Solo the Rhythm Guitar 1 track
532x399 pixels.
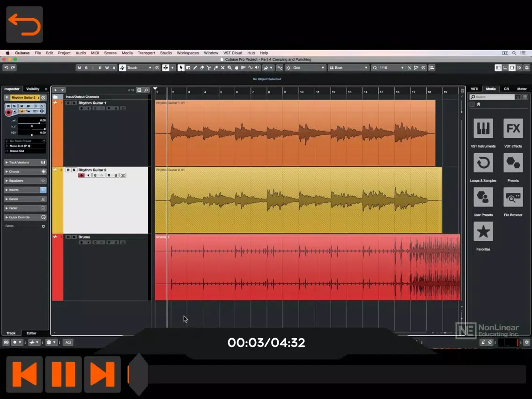(x=74, y=103)
